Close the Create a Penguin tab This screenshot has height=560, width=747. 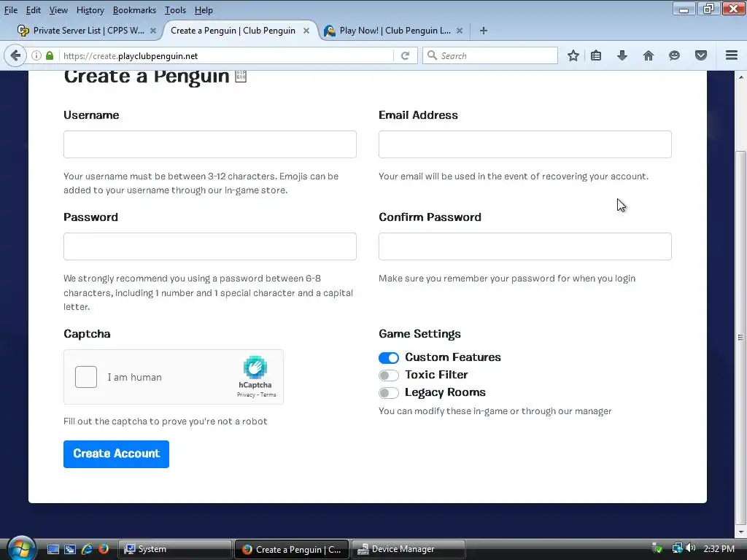point(306,31)
